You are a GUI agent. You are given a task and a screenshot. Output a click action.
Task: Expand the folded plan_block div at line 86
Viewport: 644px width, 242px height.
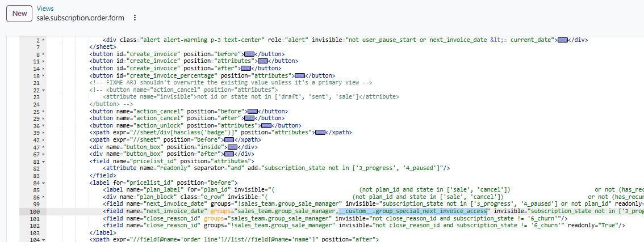tap(44, 197)
